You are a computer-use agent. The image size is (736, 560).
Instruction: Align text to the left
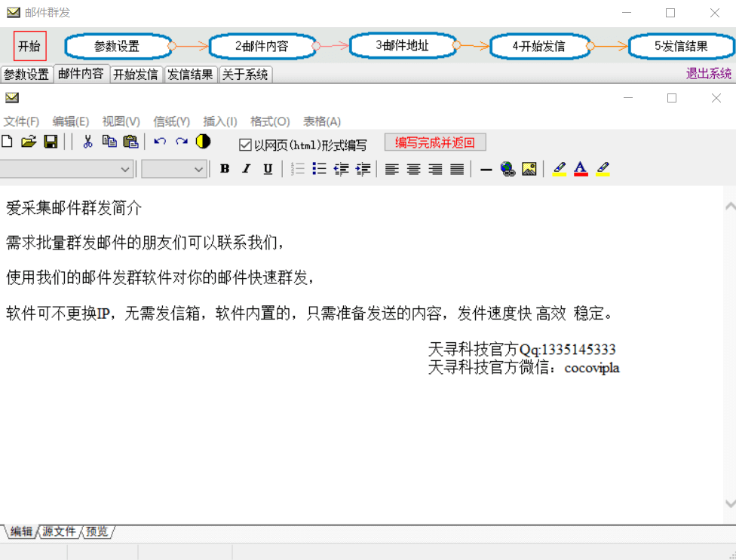(x=392, y=168)
